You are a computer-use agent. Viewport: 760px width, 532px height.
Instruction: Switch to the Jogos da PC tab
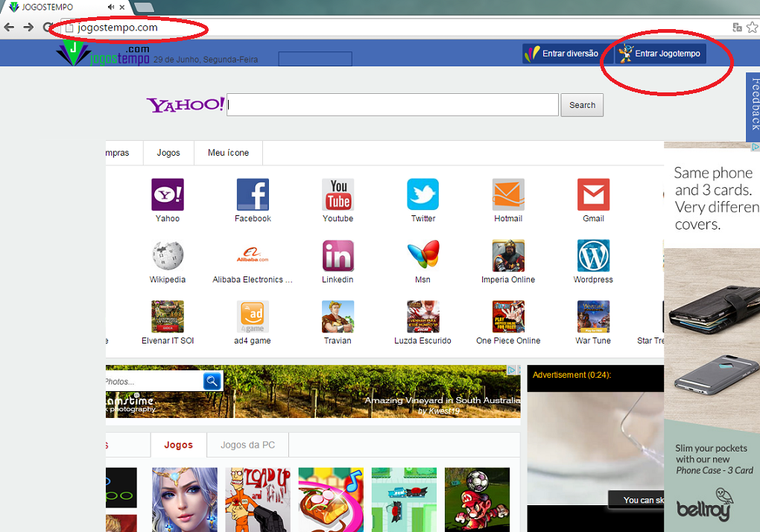click(x=247, y=445)
